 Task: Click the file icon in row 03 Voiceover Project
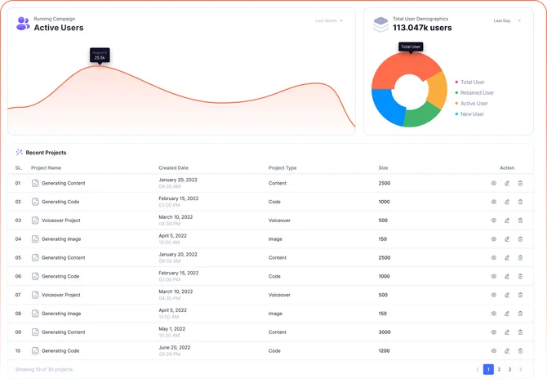(x=35, y=220)
